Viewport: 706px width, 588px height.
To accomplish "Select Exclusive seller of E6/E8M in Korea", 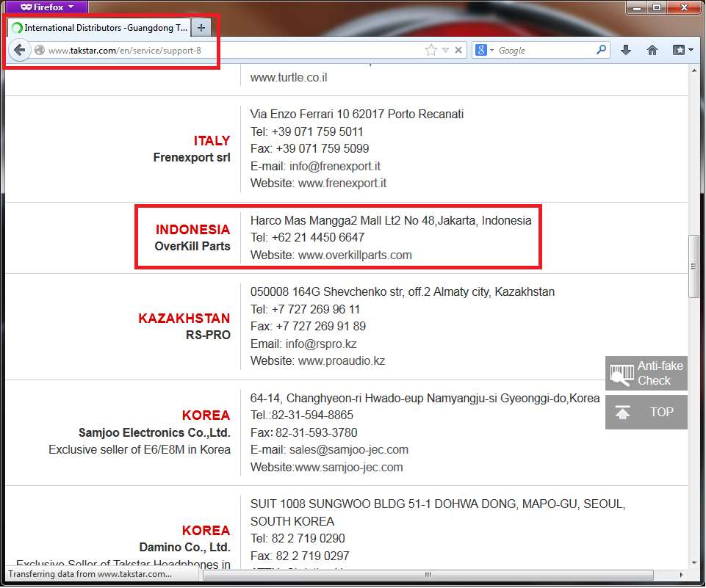I will 140,449.
